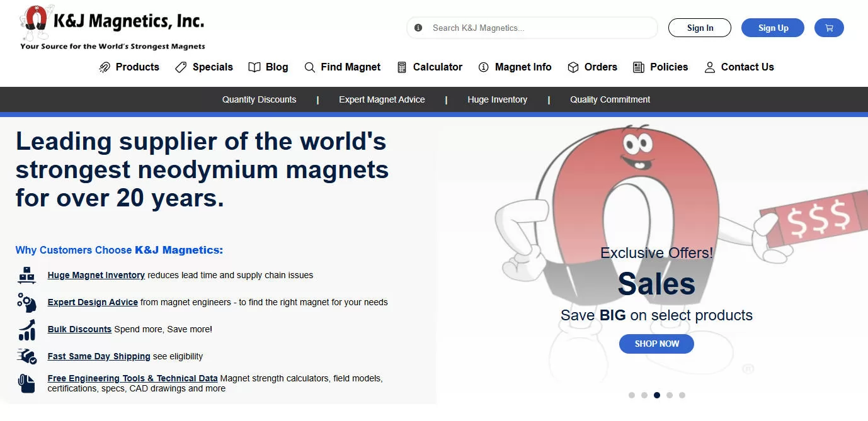Open the Fast Same Day Shipping link

click(99, 356)
